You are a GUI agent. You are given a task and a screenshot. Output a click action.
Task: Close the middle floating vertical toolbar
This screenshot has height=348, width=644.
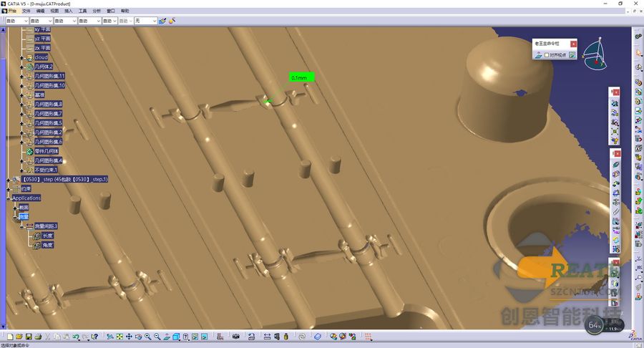click(x=617, y=154)
